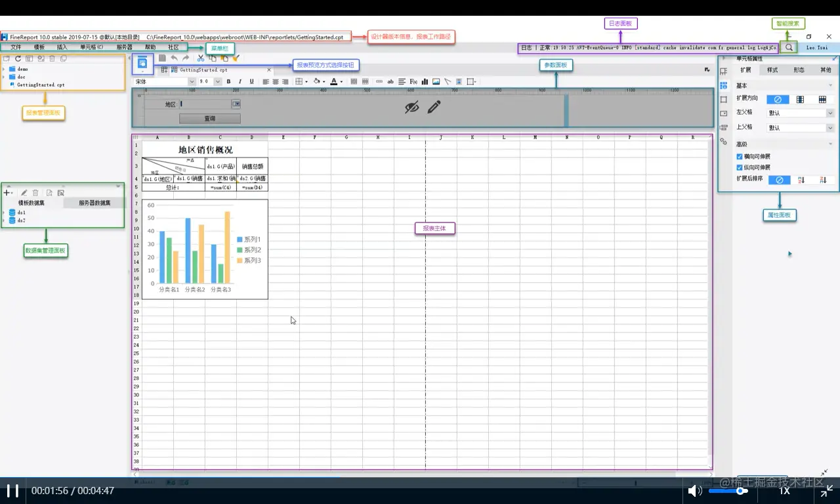Delete the selected dataset with trash icon
The width and height of the screenshot is (840, 504).
pyautogui.click(x=35, y=193)
